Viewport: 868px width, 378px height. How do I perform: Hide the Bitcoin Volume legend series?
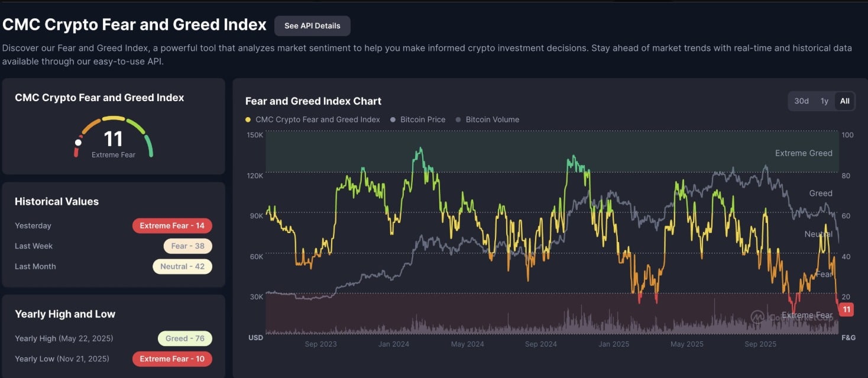[x=487, y=119]
